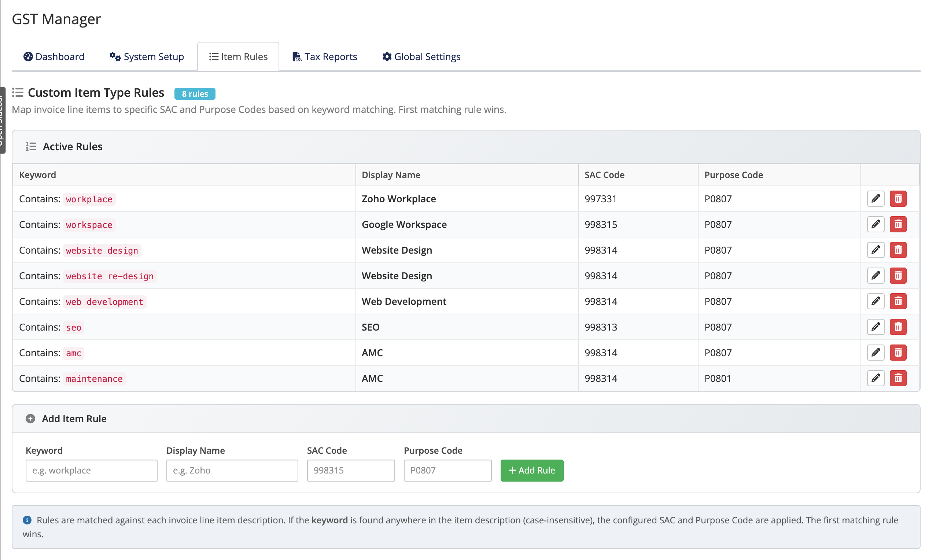Image resolution: width=925 pixels, height=560 pixels.
Task: Edit the workspace rule with its pencil icon
Action: (x=876, y=224)
